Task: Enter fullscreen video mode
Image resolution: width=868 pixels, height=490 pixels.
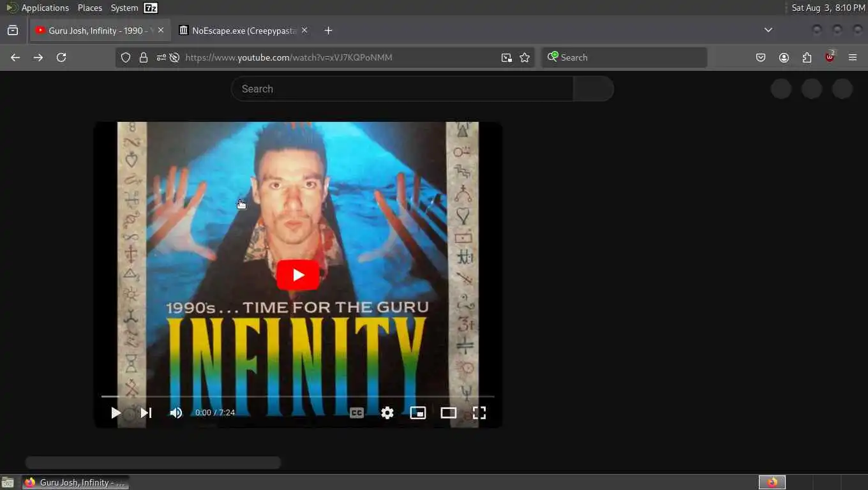Action: [x=479, y=413]
